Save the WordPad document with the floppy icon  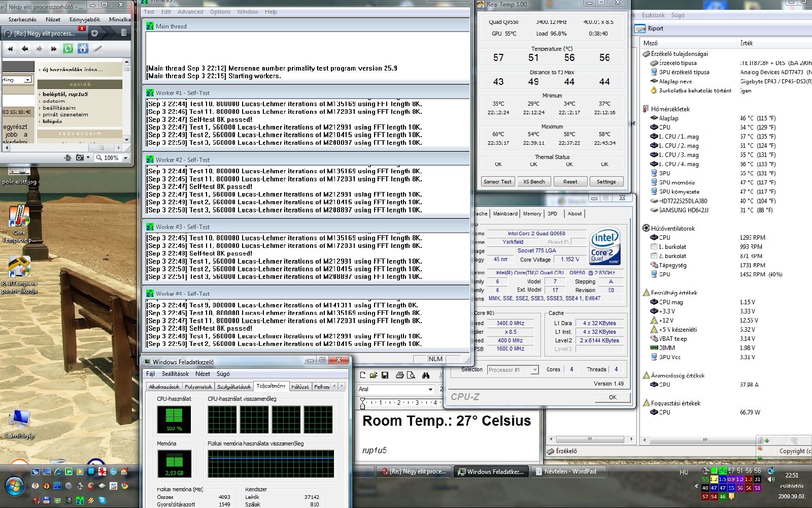385,375
